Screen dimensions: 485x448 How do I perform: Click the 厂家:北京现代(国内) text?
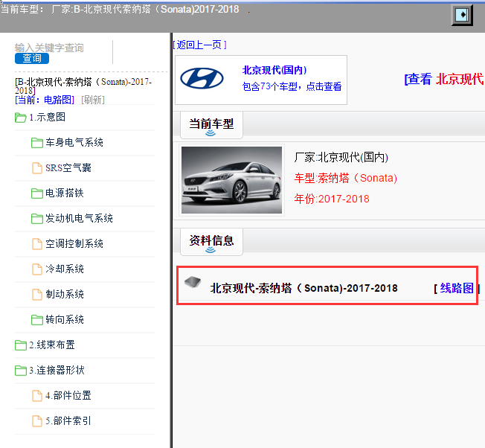click(341, 157)
